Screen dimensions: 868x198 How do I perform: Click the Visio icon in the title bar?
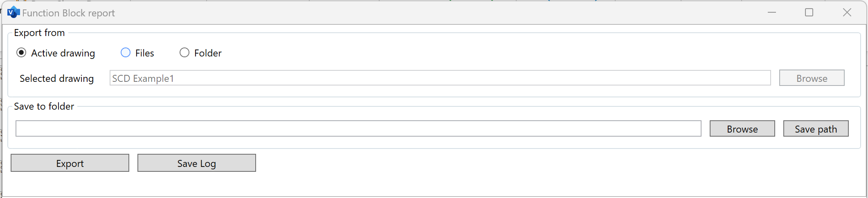point(13,13)
